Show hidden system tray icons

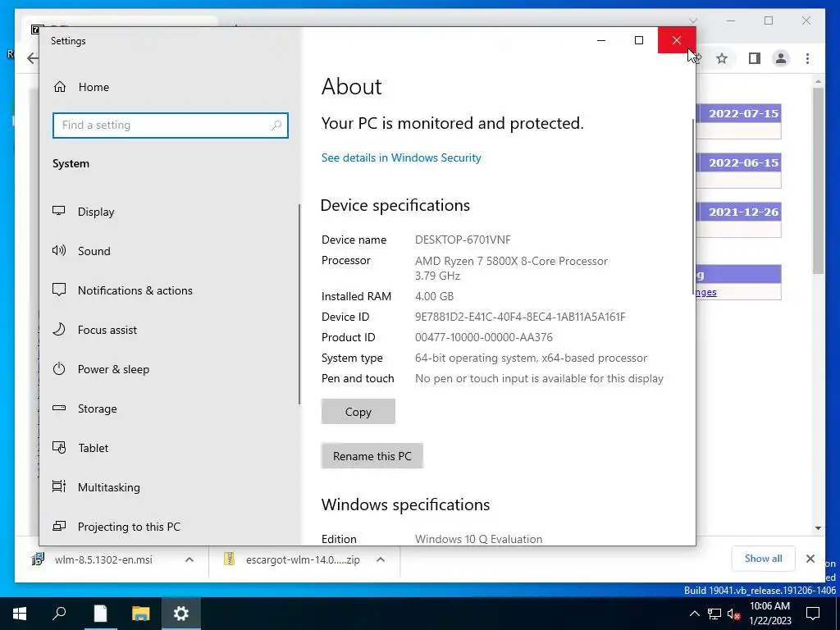click(694, 614)
